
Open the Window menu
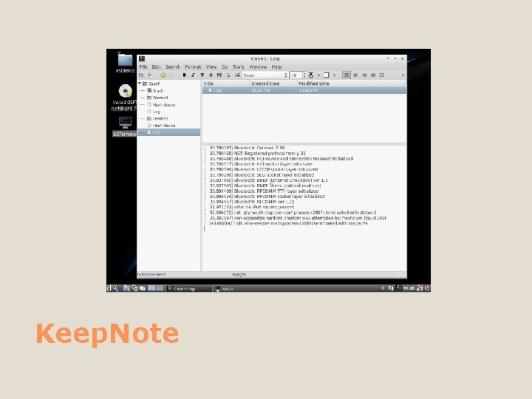click(x=258, y=66)
